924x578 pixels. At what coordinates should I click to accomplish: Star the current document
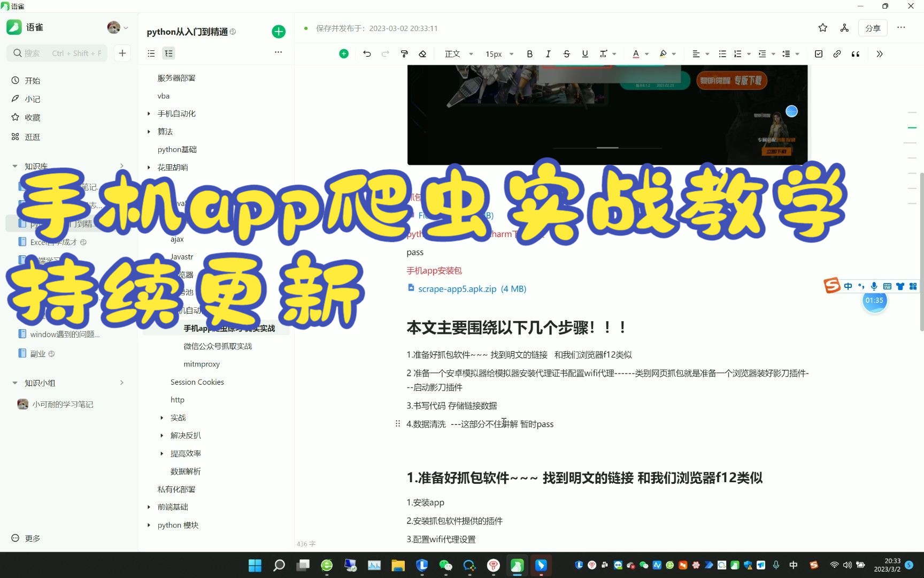click(x=822, y=28)
